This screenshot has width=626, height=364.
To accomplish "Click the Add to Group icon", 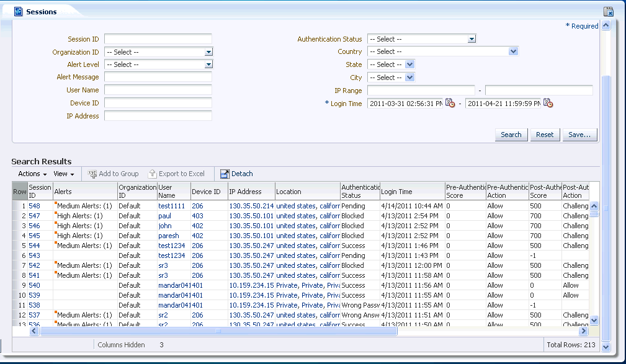I will point(93,174).
